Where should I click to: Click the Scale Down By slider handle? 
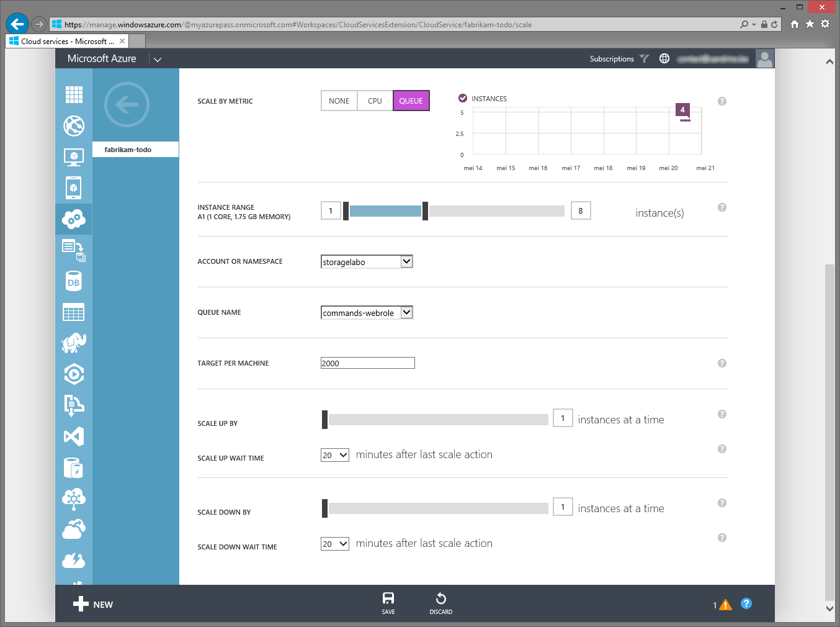[x=324, y=508]
